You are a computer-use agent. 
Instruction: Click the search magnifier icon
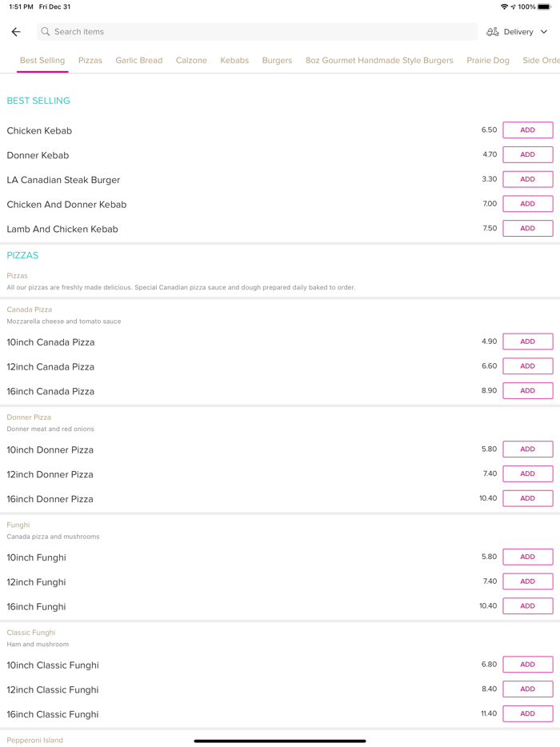[46, 32]
